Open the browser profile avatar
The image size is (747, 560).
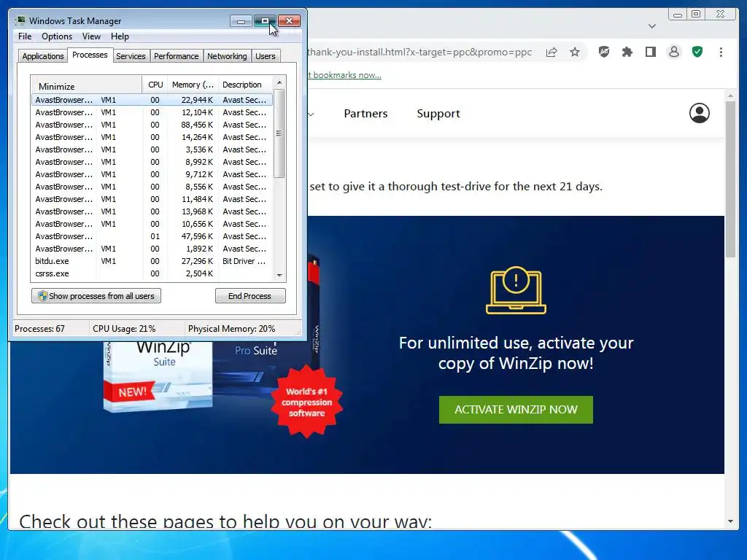point(673,52)
